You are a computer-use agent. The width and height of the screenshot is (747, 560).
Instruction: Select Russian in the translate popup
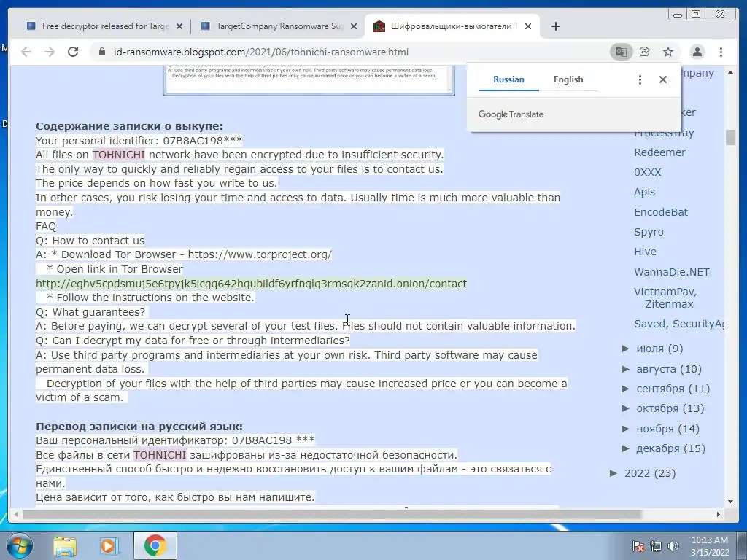click(x=508, y=79)
